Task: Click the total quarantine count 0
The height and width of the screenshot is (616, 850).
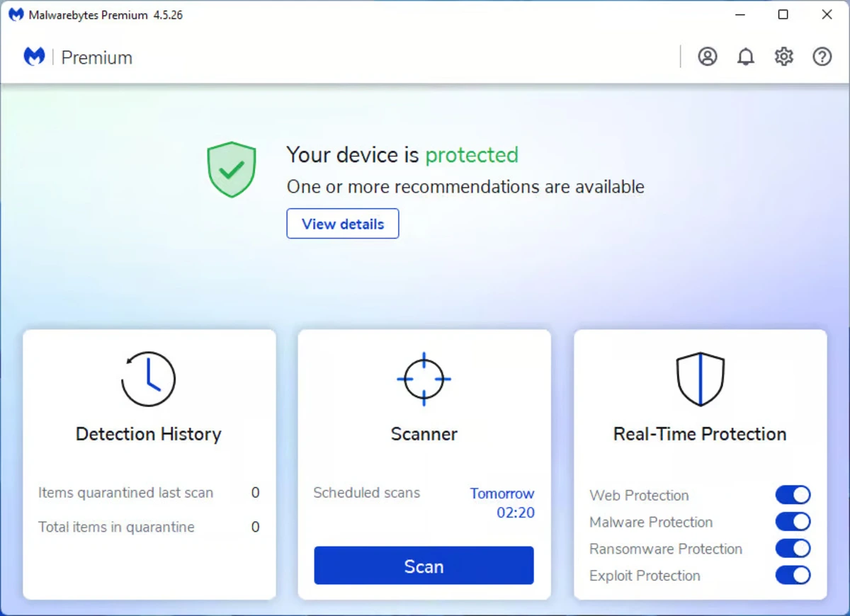Action: coord(256,527)
